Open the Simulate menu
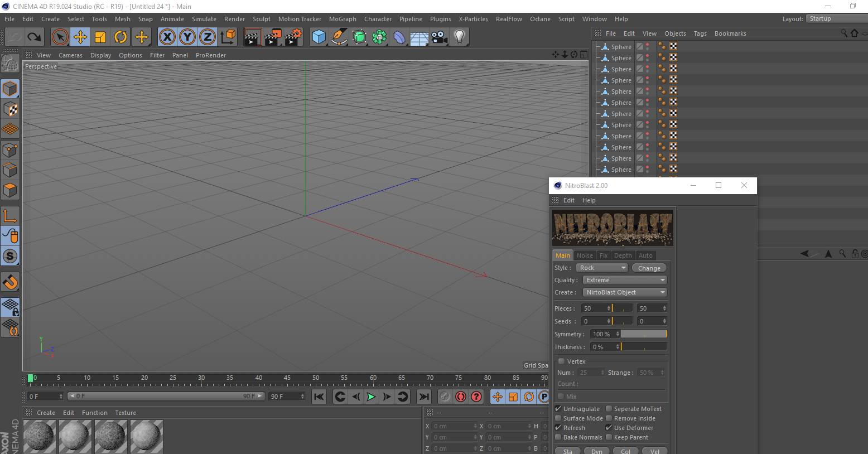The height and width of the screenshot is (454, 868). coord(204,19)
